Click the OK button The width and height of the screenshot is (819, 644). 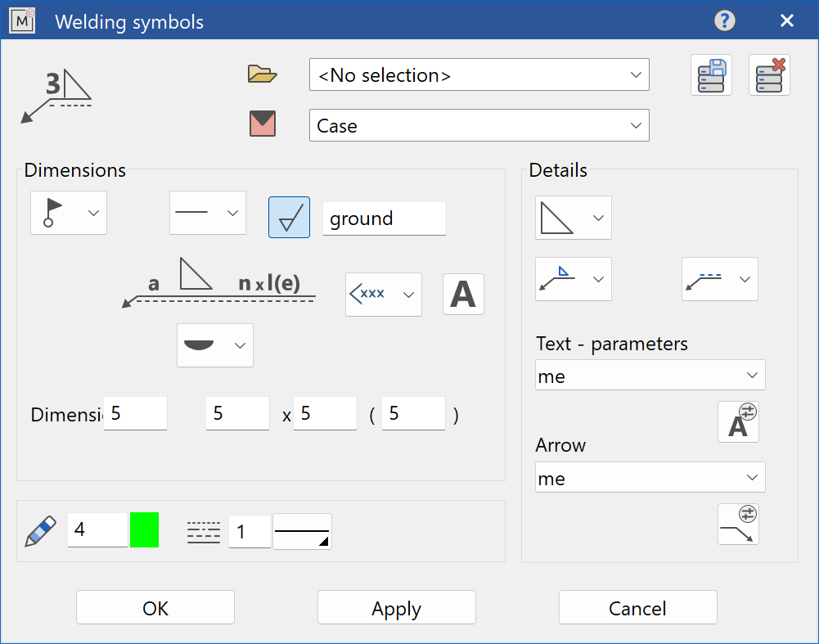point(155,607)
